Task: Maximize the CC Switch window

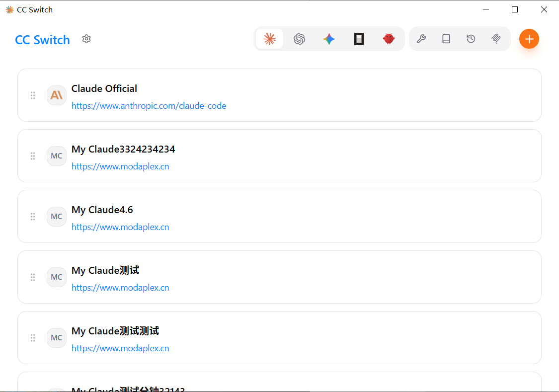Action: point(515,9)
